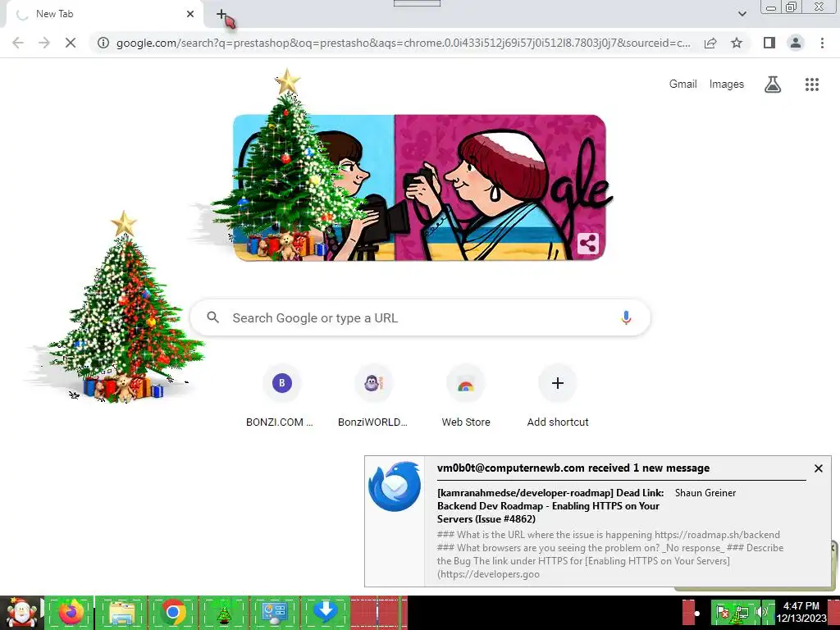Click the Search Google or type a URL box

(x=420, y=317)
